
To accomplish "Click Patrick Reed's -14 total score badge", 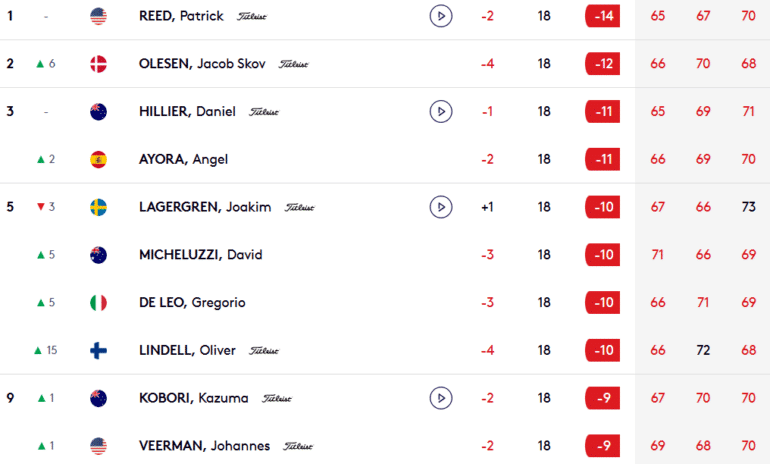I will click(602, 16).
